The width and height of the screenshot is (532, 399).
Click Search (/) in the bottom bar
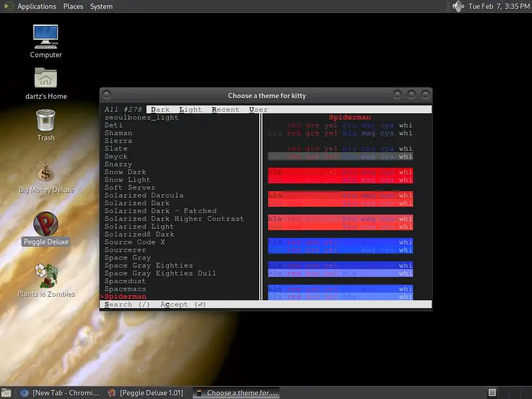pyautogui.click(x=127, y=304)
